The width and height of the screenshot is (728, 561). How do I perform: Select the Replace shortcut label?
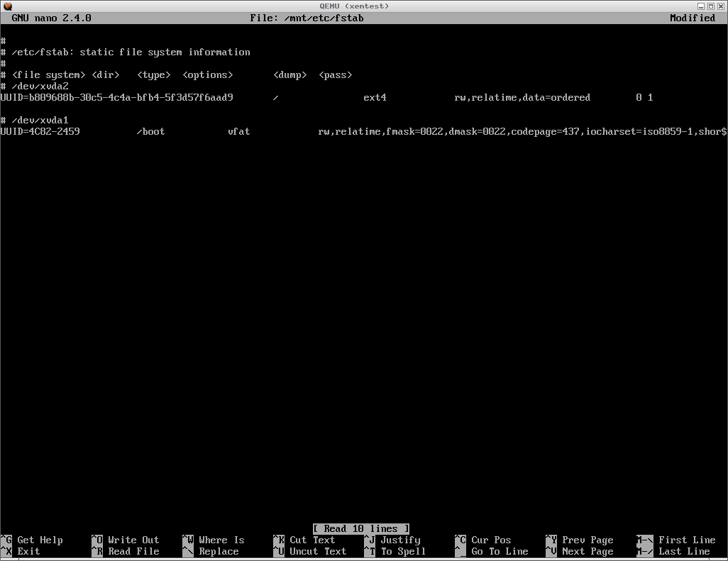(219, 551)
